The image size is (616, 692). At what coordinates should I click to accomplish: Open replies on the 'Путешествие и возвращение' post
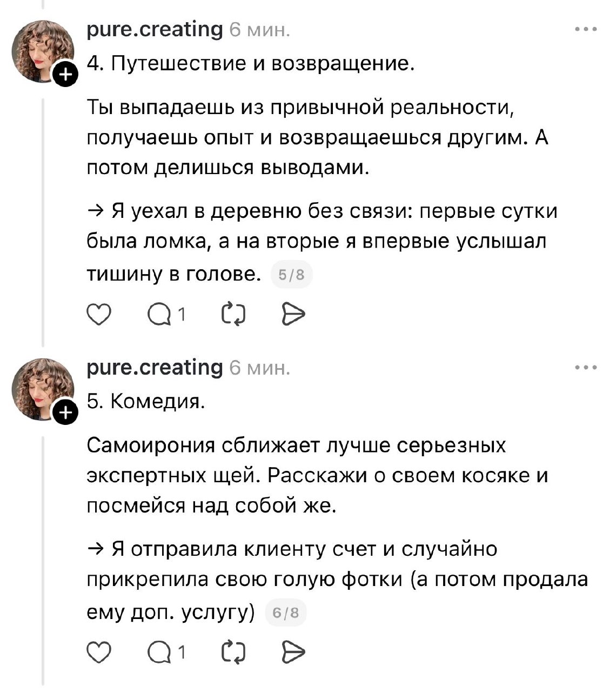160,314
